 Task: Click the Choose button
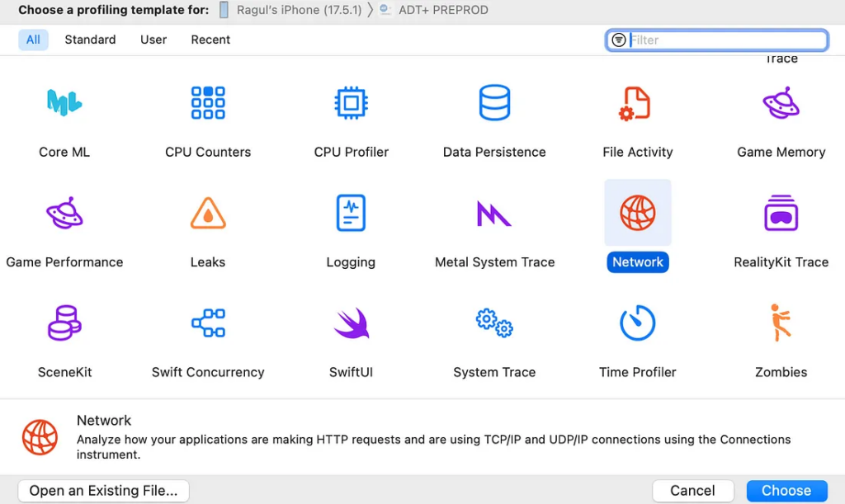[x=786, y=491]
